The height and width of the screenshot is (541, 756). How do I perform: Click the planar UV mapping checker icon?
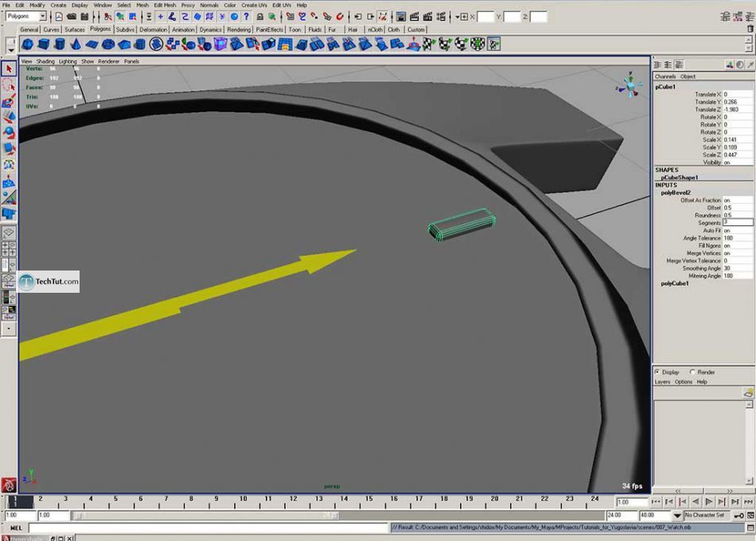point(429,45)
